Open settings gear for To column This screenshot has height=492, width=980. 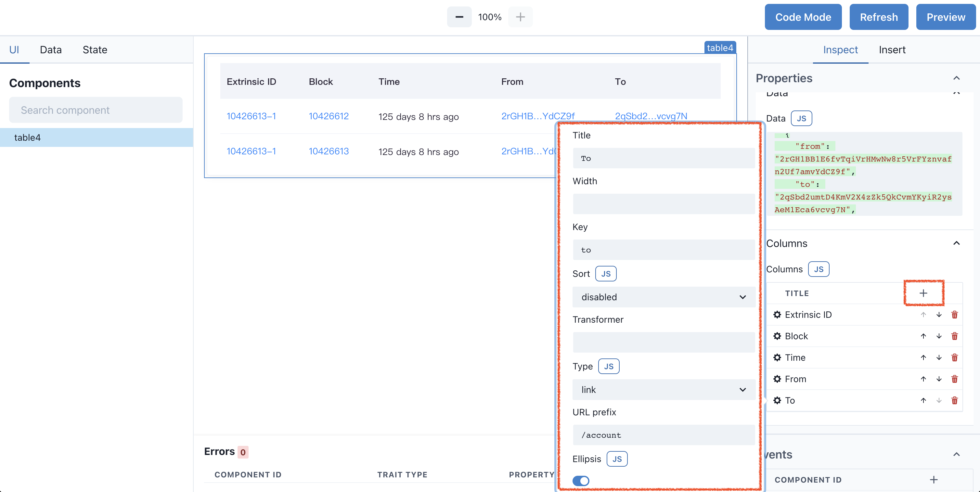(x=777, y=400)
